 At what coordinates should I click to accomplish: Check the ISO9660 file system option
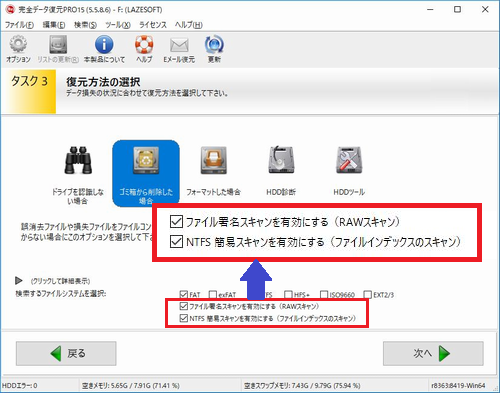coord(324,294)
